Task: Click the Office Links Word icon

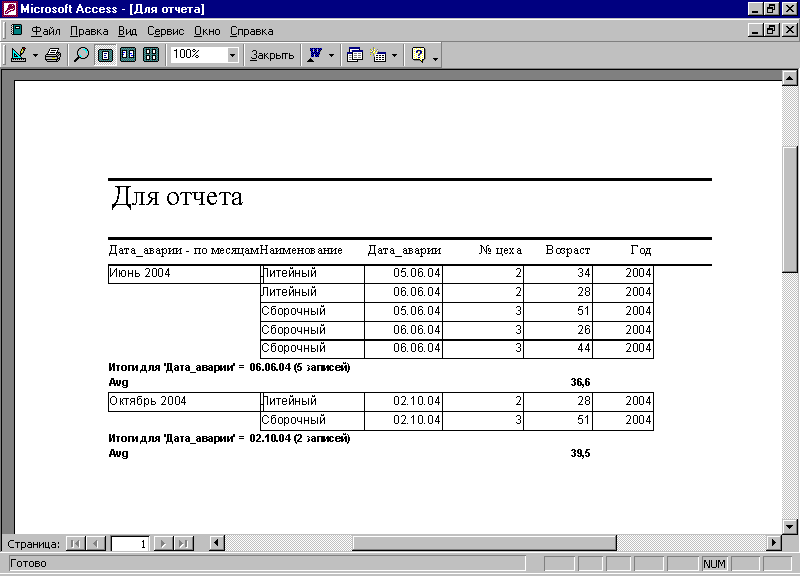Action: tap(315, 55)
